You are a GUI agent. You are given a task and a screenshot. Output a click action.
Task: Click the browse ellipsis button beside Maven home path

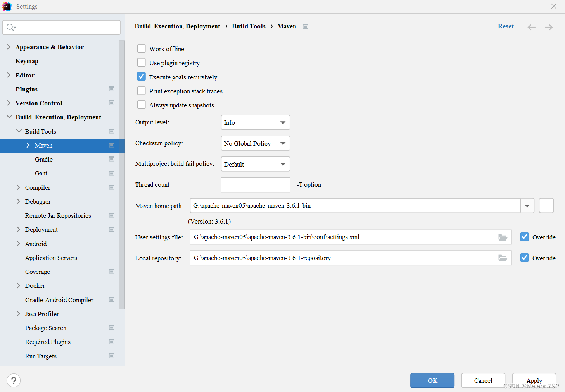[x=546, y=206]
